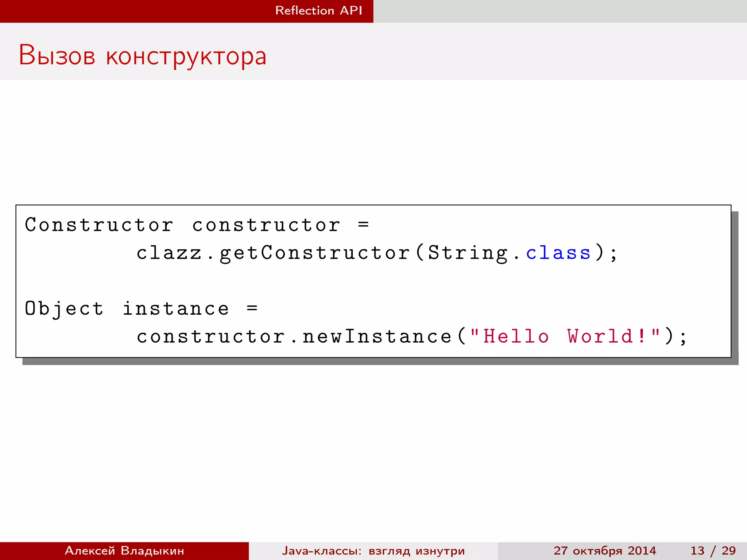Click the blue 'class' keyword in code
Screen dimensions: 747x560
[x=558, y=253]
